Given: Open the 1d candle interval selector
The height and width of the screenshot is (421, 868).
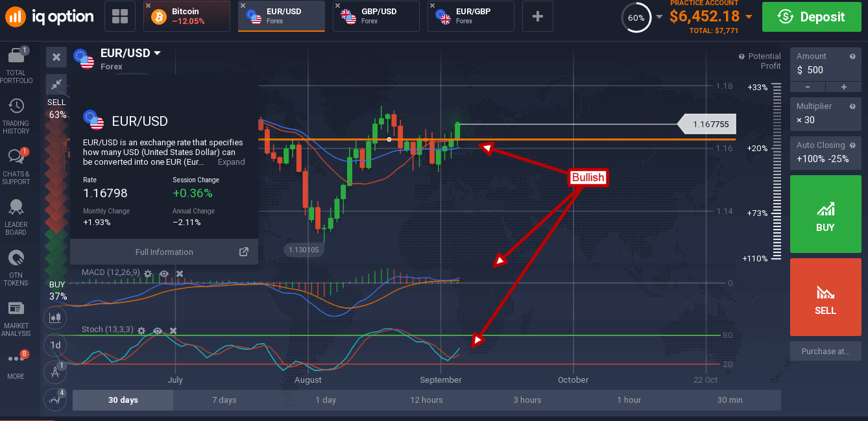Looking at the screenshot, I should pos(55,345).
